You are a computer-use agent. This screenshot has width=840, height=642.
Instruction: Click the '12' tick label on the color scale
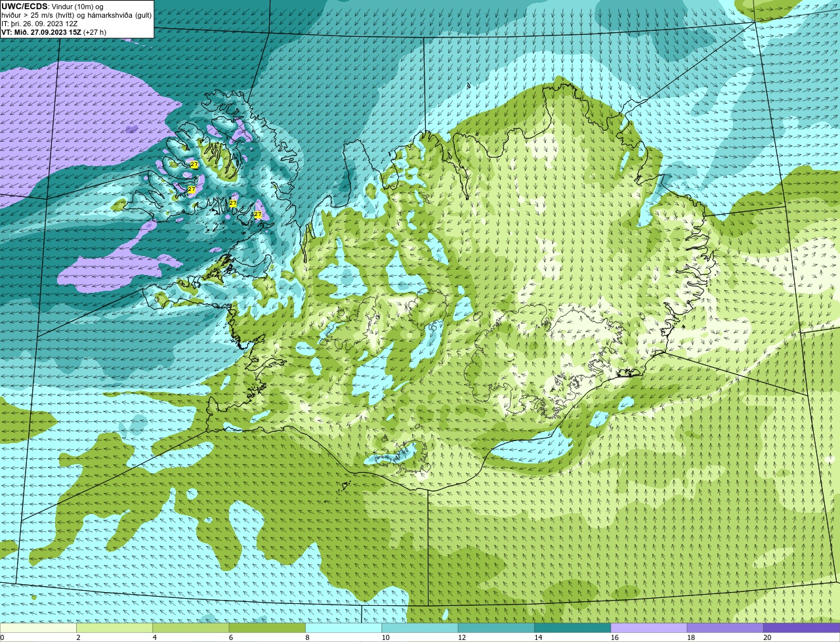click(462, 637)
